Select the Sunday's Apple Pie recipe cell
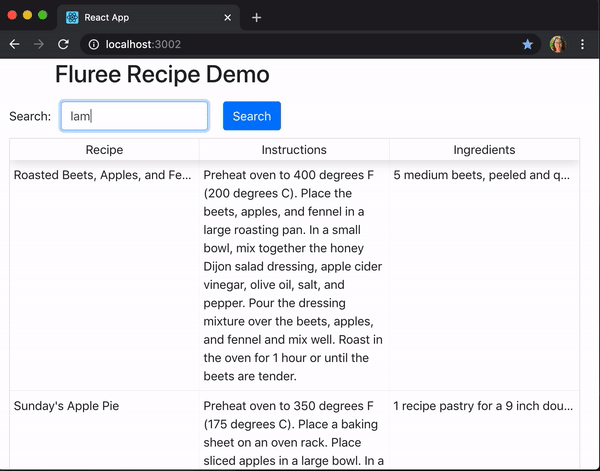 point(104,430)
